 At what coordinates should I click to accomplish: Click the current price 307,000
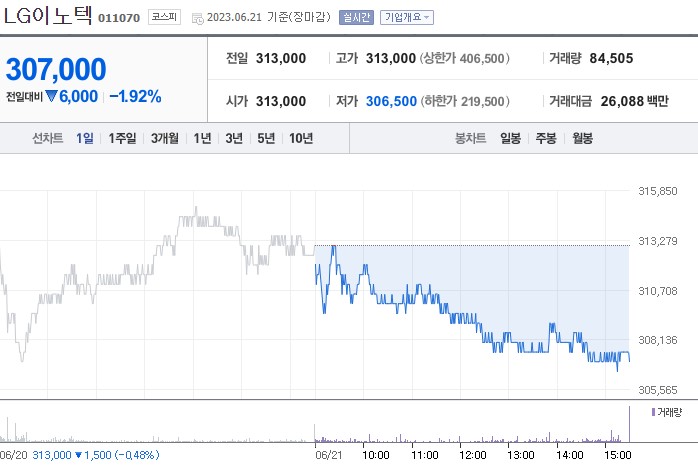click(x=56, y=69)
